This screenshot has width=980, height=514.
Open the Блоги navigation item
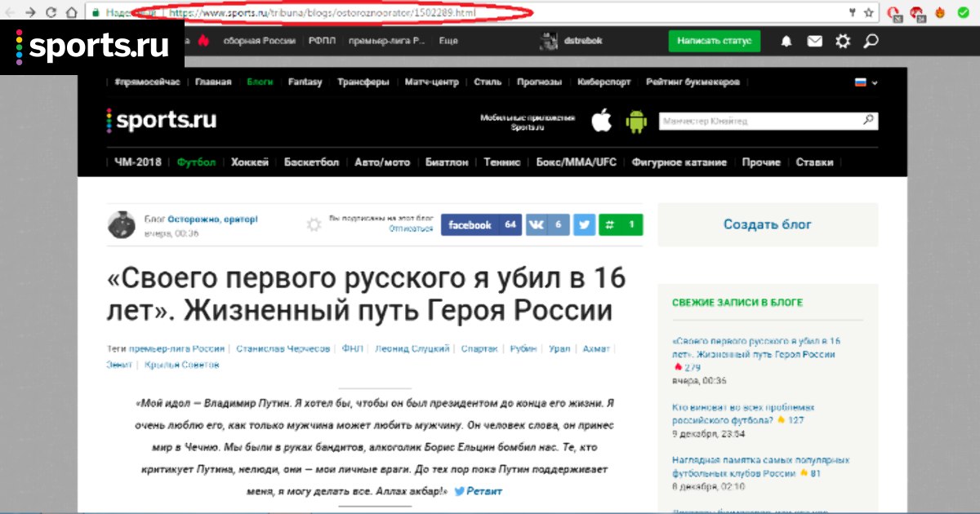[x=261, y=82]
